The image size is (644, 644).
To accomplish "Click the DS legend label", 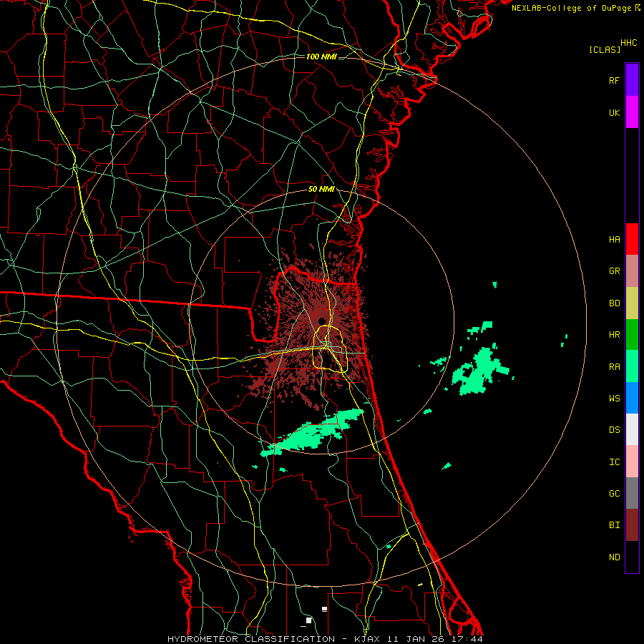I will pos(614,429).
